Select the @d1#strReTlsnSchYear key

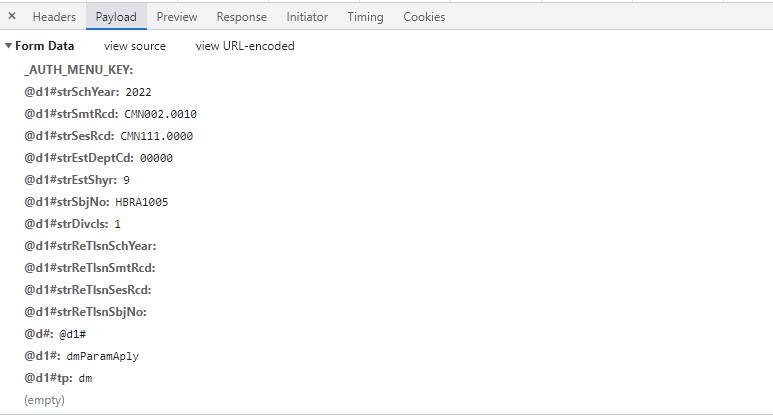(90, 246)
